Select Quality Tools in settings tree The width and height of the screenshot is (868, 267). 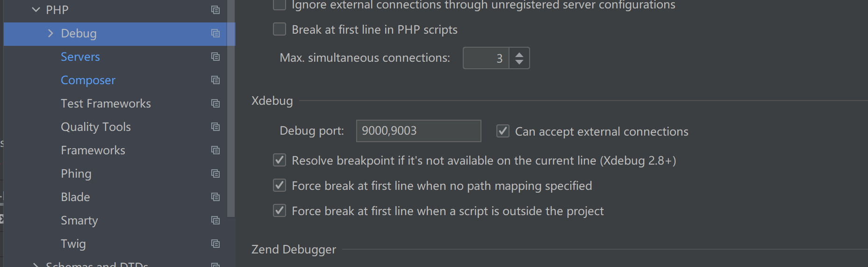(x=96, y=127)
